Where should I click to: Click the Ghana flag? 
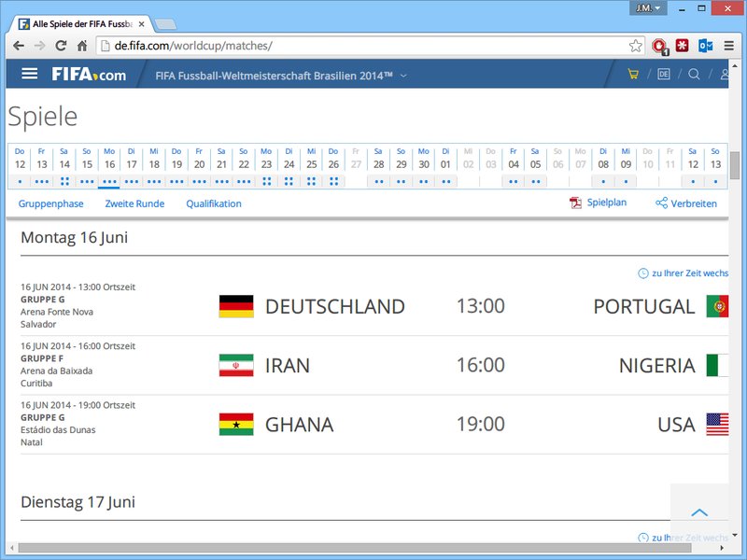236,425
